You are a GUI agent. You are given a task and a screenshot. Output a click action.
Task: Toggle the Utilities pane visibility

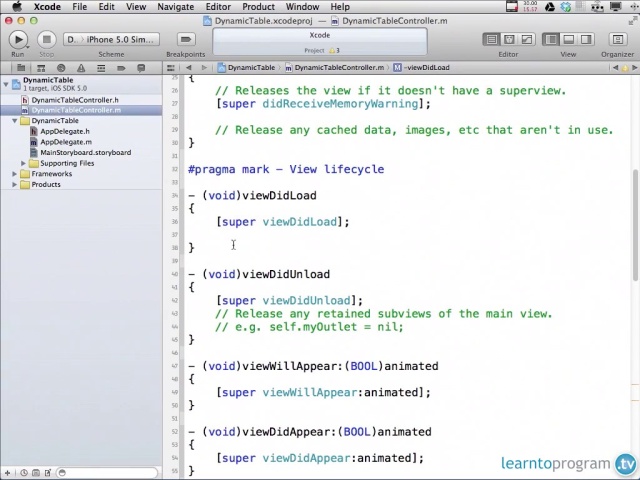pyautogui.click(x=586, y=40)
